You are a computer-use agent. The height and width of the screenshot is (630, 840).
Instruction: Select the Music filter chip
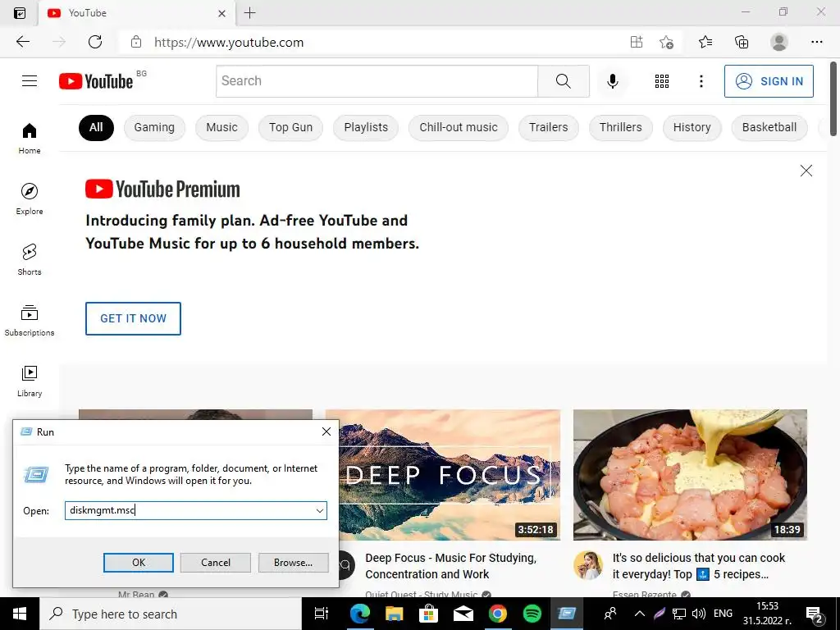221,127
